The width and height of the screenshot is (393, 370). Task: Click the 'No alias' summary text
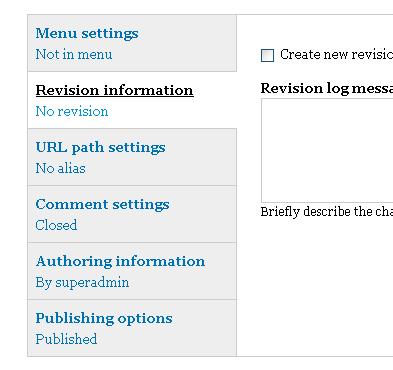point(60,168)
